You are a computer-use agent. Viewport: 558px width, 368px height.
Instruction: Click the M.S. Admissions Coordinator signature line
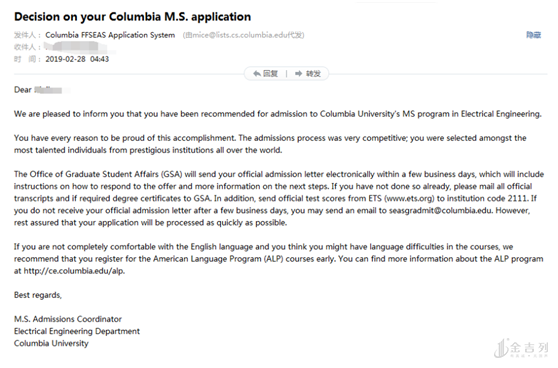68,319
